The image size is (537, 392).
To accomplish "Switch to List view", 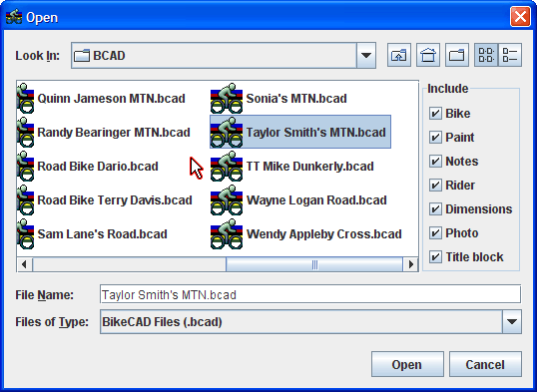I will coord(486,55).
